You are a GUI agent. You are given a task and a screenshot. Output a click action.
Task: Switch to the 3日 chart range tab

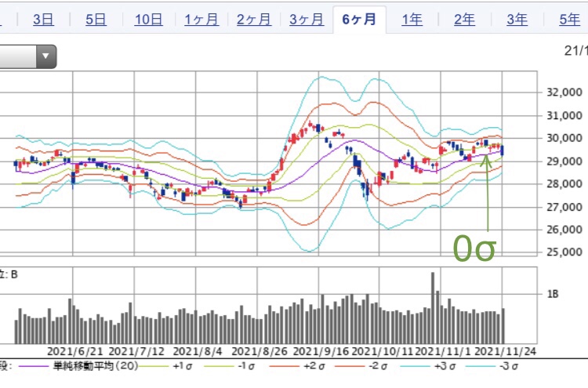click(44, 20)
